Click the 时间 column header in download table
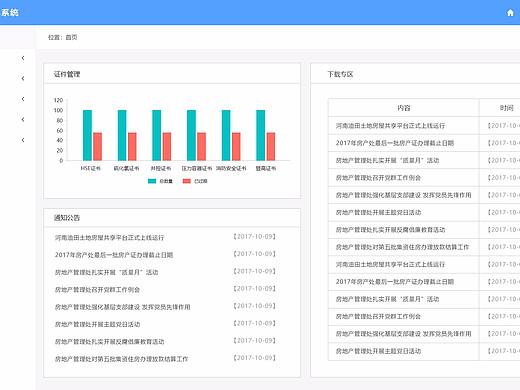The image size is (520, 390). coord(506,108)
